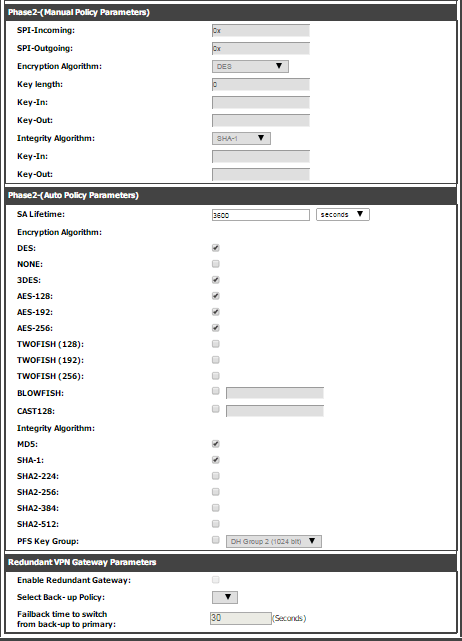This screenshot has height=641, width=462.
Task: Check the BLOWFISH checkbox
Action: 215,391
